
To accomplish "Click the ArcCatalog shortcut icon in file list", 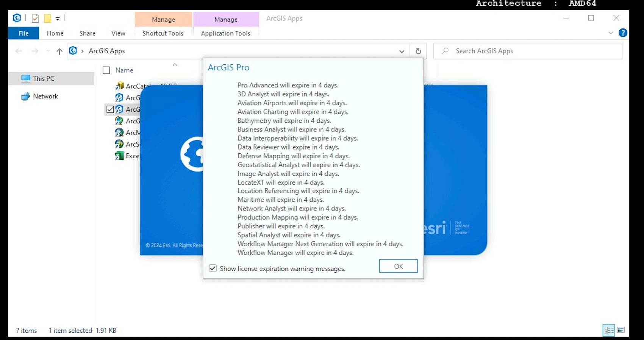I will click(x=119, y=86).
